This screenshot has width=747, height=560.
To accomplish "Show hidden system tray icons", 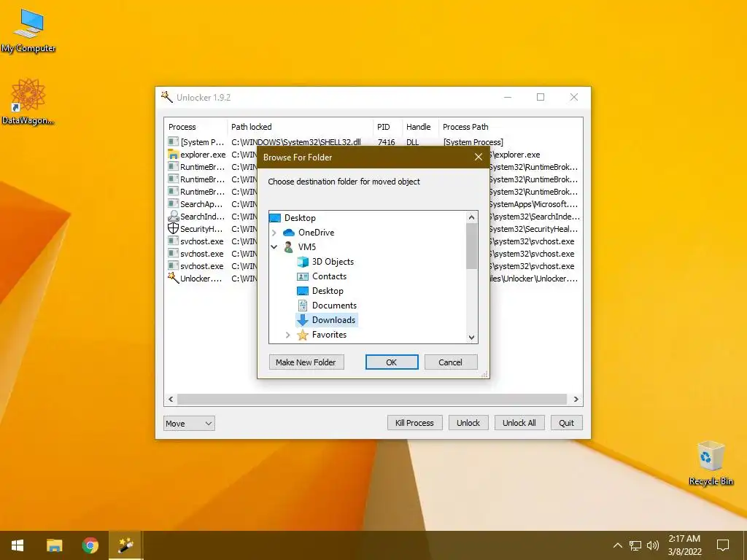I will [617, 545].
